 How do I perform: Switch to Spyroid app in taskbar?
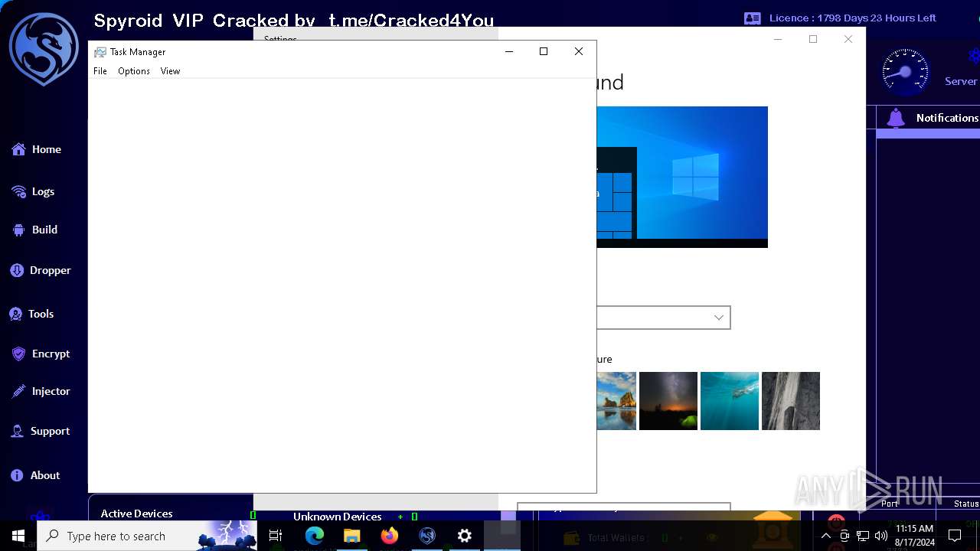click(x=427, y=536)
